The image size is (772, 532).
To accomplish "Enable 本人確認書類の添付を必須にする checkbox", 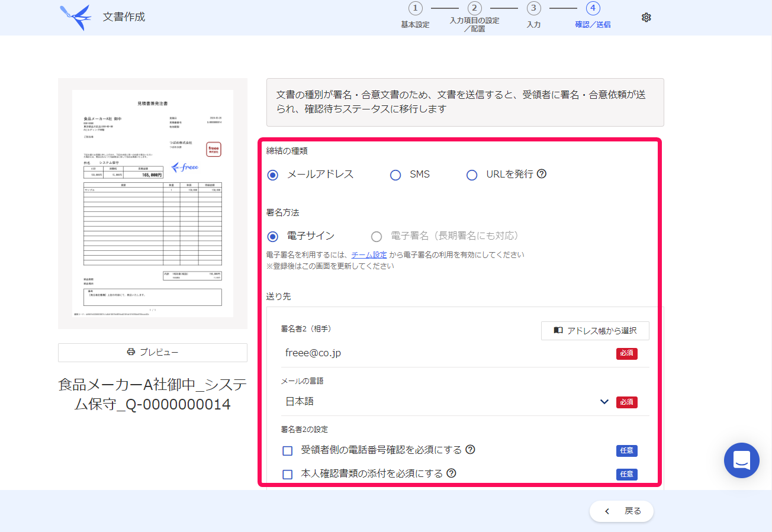I will click(288, 475).
